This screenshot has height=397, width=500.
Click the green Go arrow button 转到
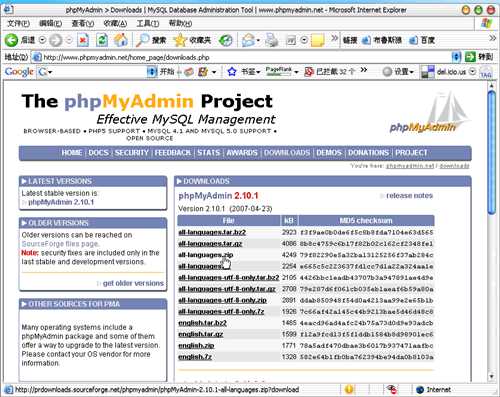coord(470,57)
